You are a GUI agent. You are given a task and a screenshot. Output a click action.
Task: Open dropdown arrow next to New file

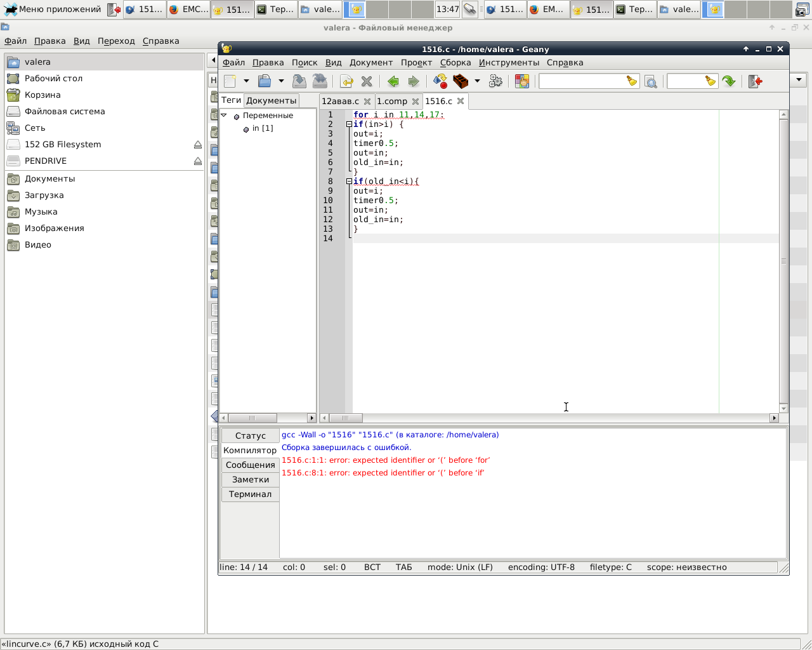(246, 81)
